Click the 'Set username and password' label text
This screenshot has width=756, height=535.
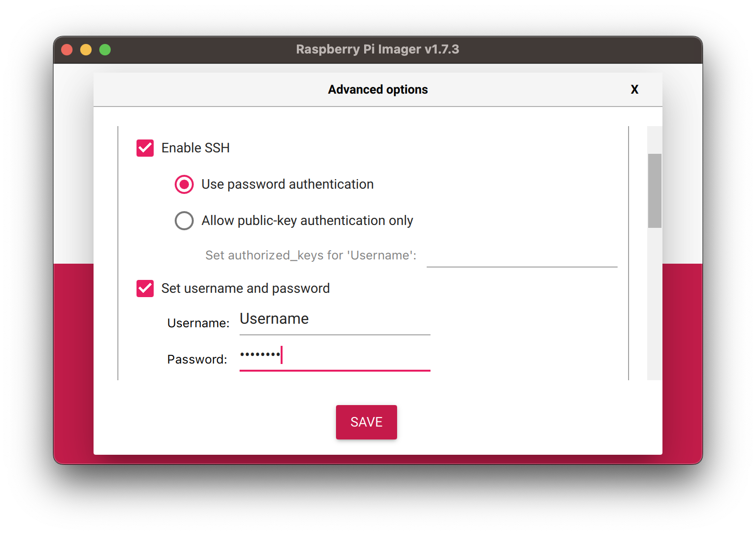[245, 289]
